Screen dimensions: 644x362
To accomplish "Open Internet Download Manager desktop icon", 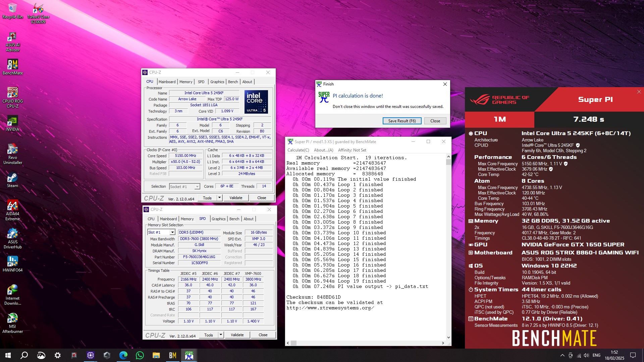I will tap(12, 295).
